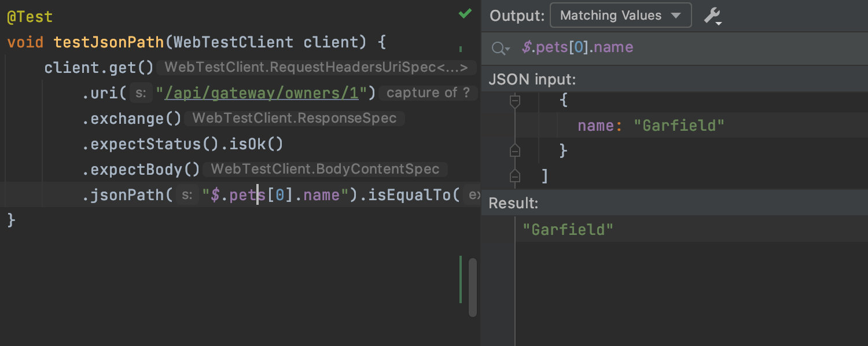Click the 'JSON input:' section header

[532, 79]
